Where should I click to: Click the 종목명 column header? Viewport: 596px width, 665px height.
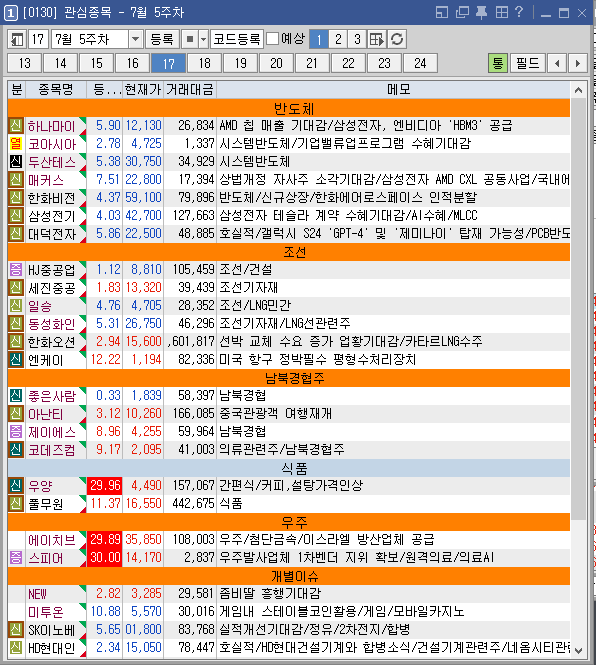(x=56, y=89)
